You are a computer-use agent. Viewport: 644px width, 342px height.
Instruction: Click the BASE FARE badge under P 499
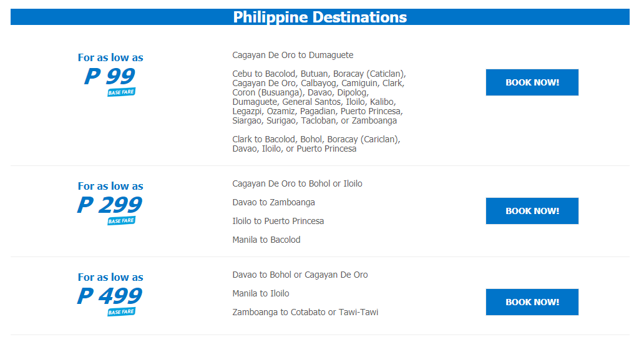pyautogui.click(x=121, y=311)
